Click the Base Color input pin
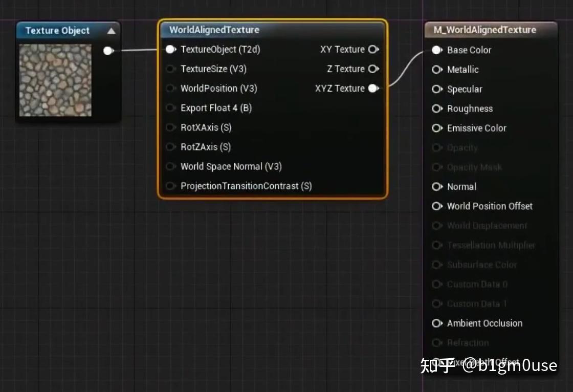Viewport: 573px width, 392px height. (x=436, y=50)
